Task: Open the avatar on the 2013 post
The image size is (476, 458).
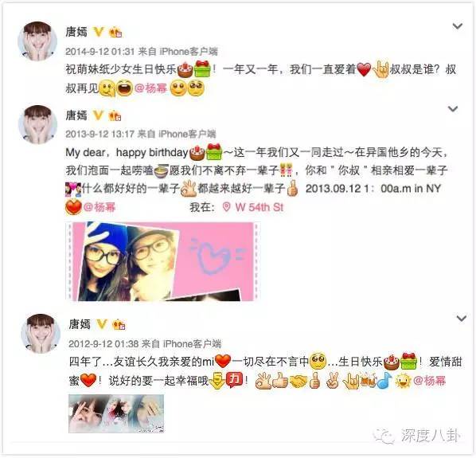Action: pyautogui.click(x=37, y=124)
